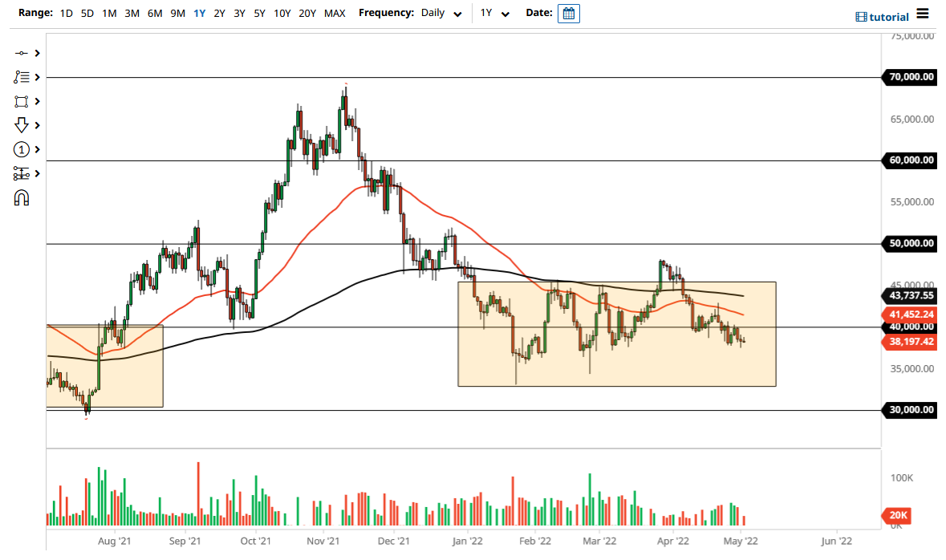Select the trendline drawing tool
The width and height of the screenshot is (946, 560).
point(22,52)
